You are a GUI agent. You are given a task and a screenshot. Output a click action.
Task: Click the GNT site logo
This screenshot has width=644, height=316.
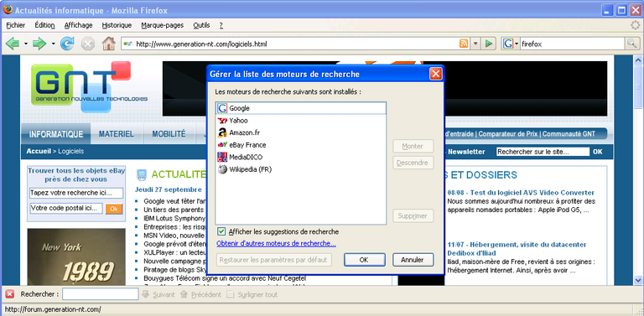pos(89,86)
